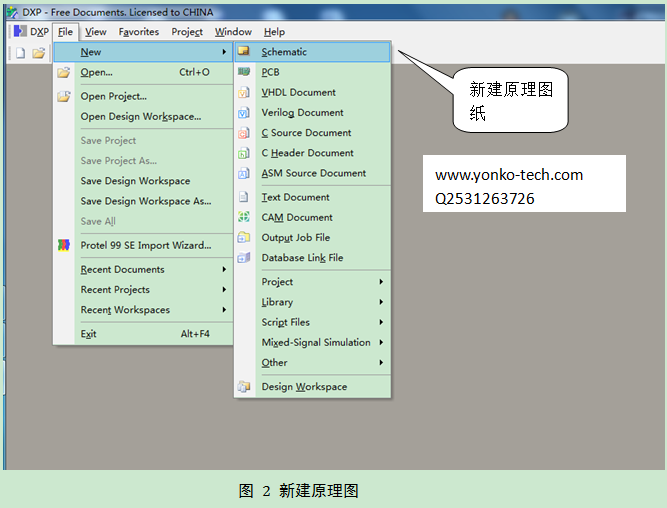
Task: Select Verilog Document entry
Action: pyautogui.click(x=312, y=112)
